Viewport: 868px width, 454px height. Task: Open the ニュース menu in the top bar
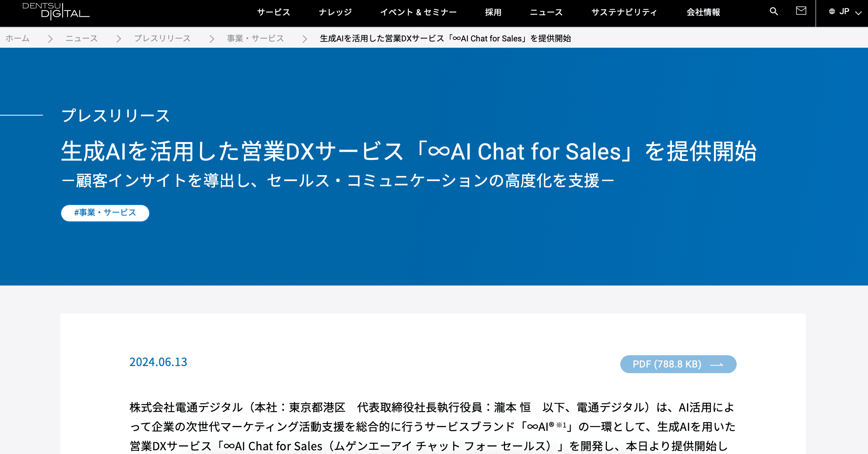[x=546, y=12]
